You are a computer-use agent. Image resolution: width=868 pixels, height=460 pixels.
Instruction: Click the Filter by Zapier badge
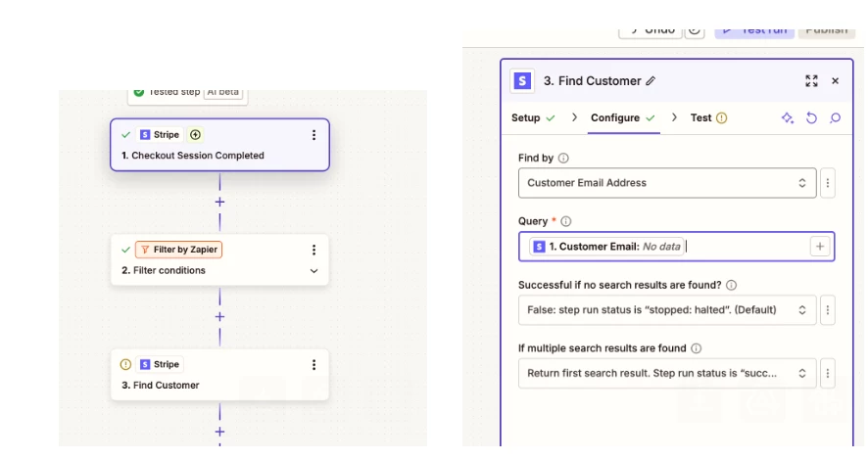click(x=179, y=250)
